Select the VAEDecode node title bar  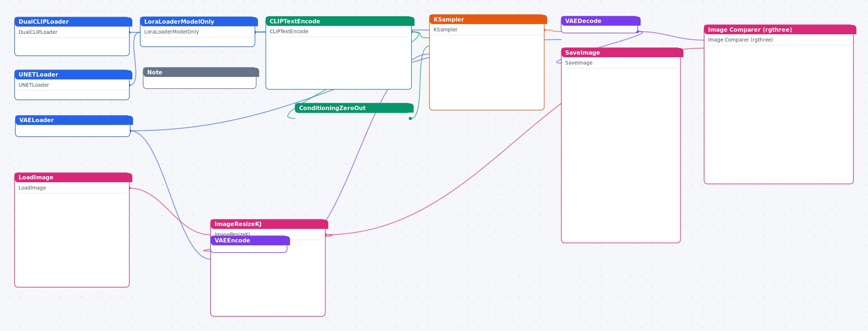click(x=601, y=21)
